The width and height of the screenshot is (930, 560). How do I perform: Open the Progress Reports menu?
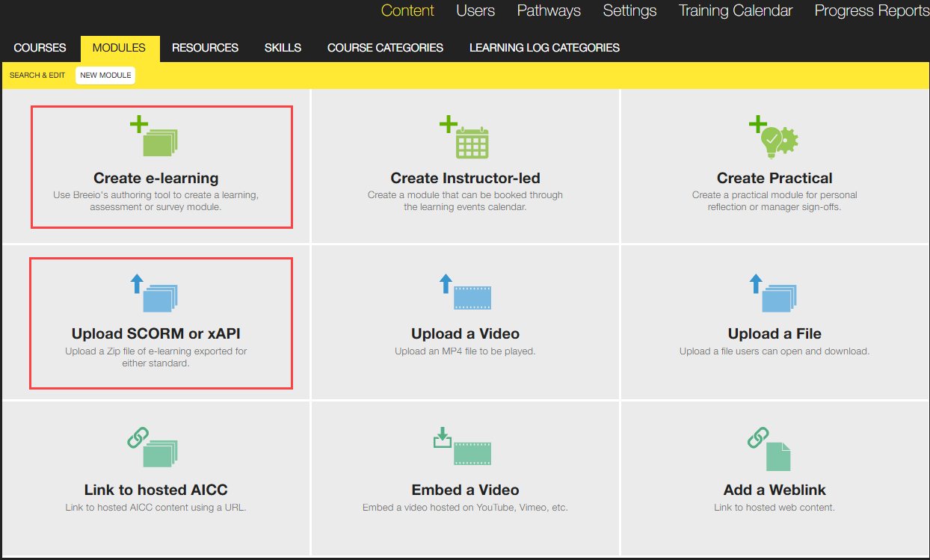(x=872, y=10)
